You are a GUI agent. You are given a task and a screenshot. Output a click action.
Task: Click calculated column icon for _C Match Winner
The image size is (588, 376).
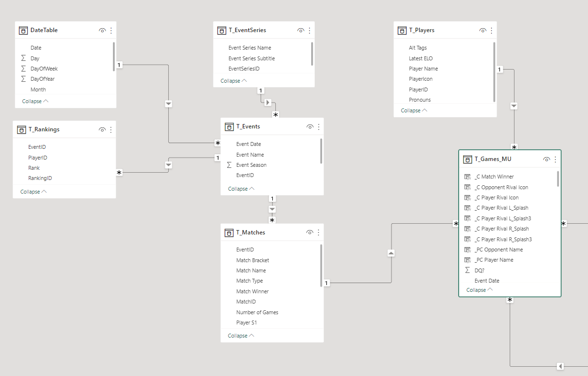tap(467, 177)
